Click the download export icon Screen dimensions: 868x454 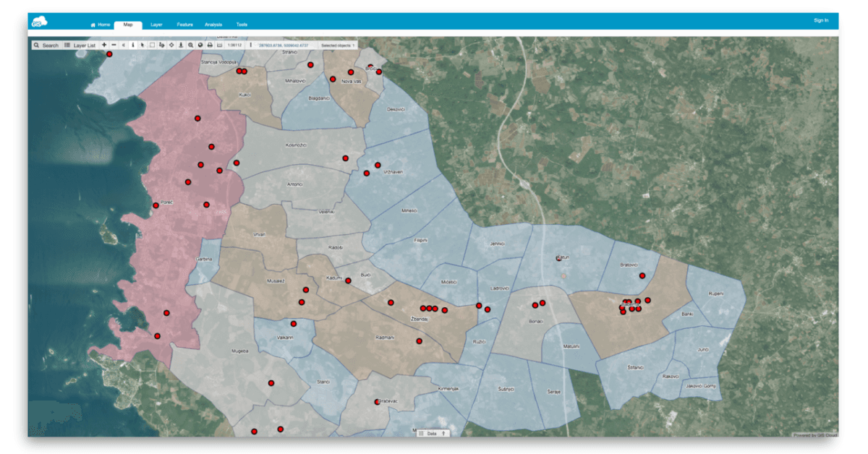pos(181,45)
